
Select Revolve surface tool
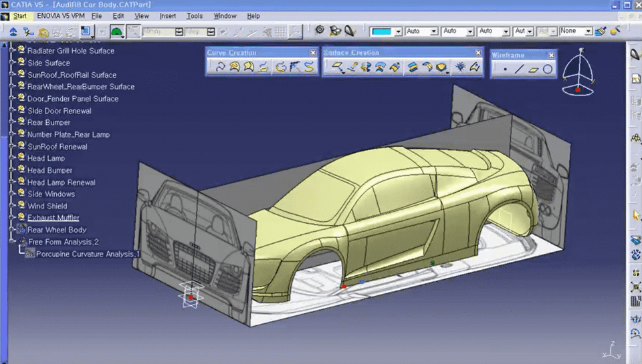coord(366,67)
